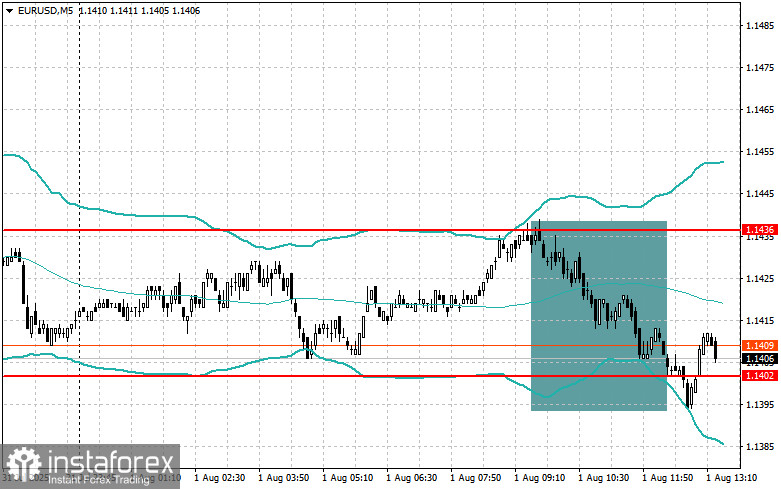
Task: Select the red horizontal line at 1.1402
Action: pos(372,376)
